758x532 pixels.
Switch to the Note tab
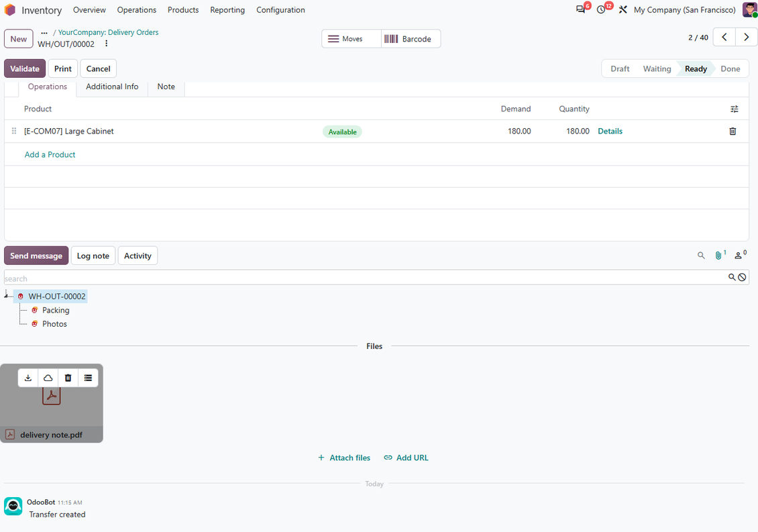tap(166, 87)
